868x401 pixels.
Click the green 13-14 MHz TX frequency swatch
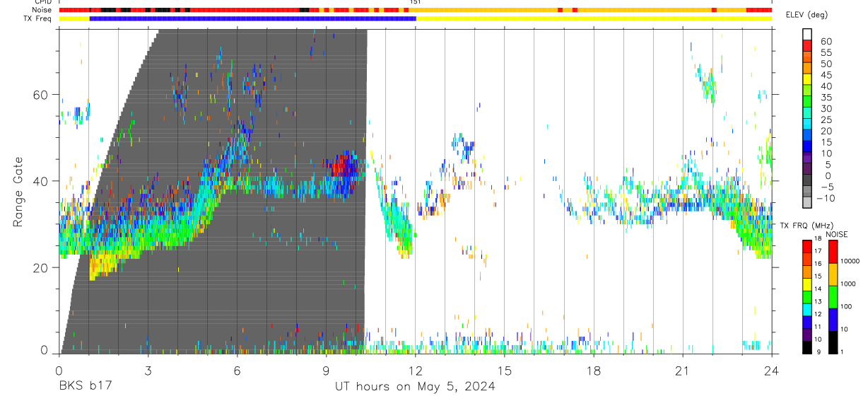(807, 297)
